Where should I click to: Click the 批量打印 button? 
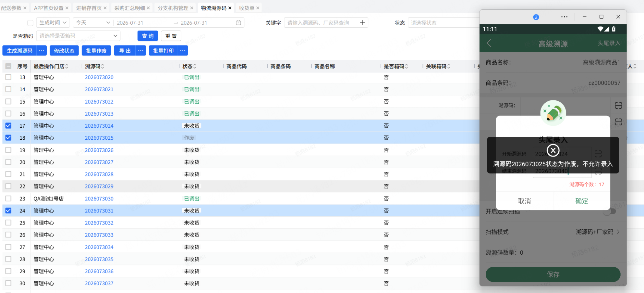pyautogui.click(x=164, y=51)
